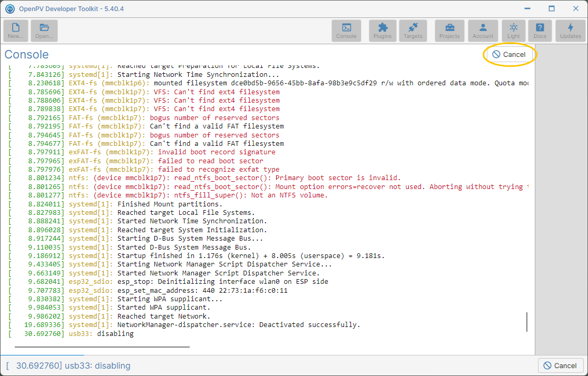Select the 8.785696 'Can't find ext4 filesystem' line
Screen dimensions: 588x376
coord(144,92)
